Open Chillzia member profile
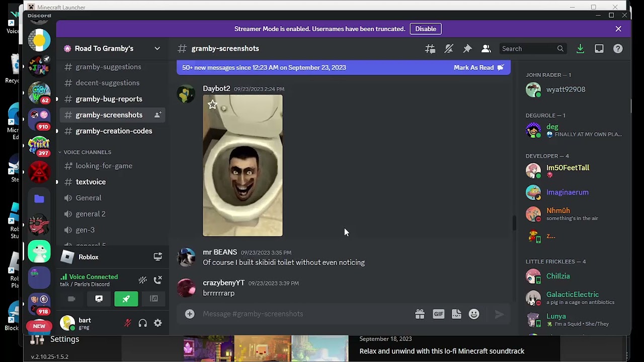 (575, 276)
